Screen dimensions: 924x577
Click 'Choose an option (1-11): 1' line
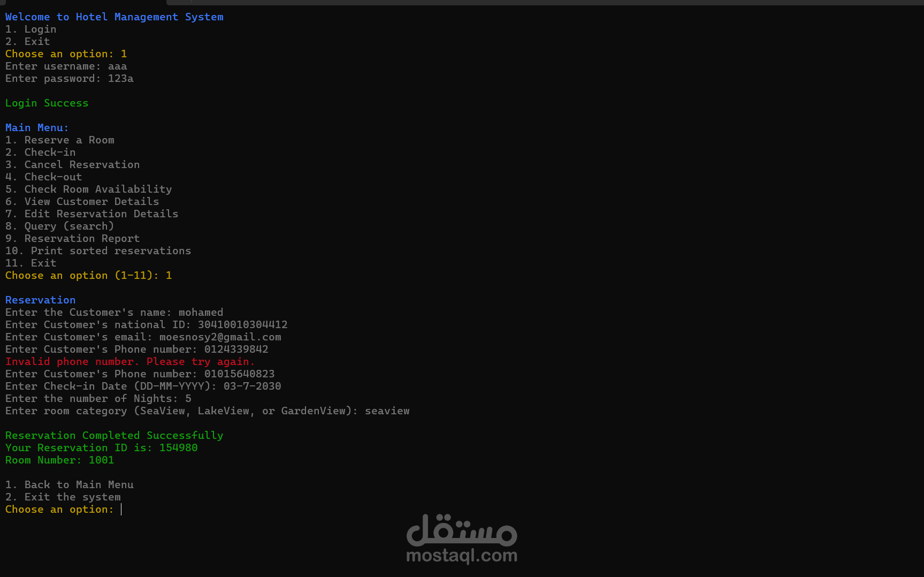pyautogui.click(x=89, y=276)
